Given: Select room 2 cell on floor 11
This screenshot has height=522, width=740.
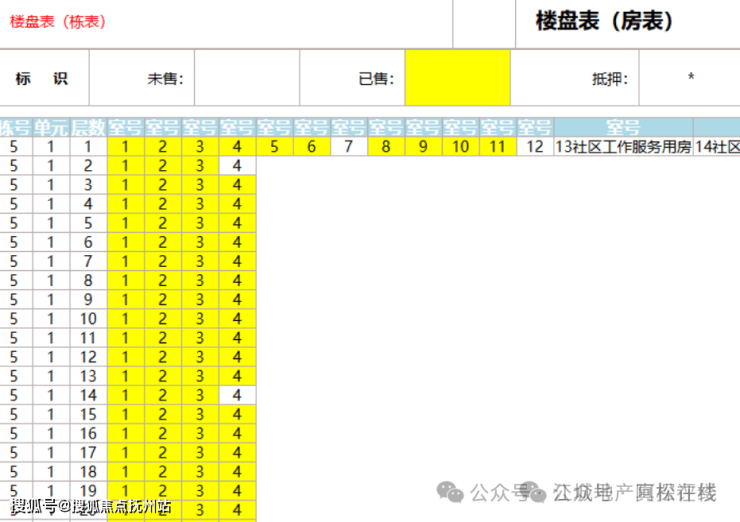Looking at the screenshot, I should coord(162,338).
